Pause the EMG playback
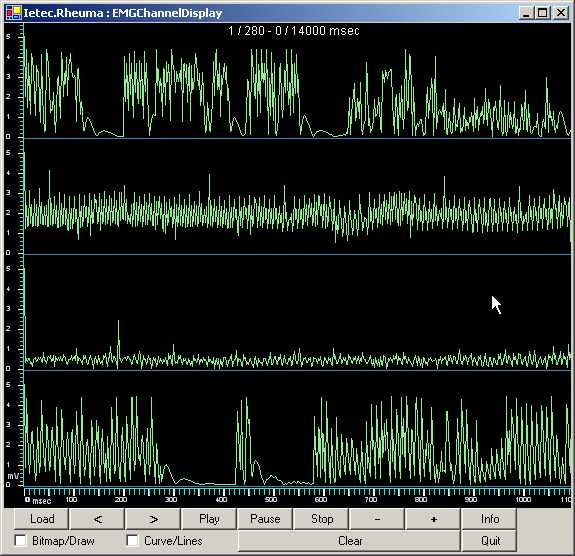575x556 pixels. click(265, 519)
